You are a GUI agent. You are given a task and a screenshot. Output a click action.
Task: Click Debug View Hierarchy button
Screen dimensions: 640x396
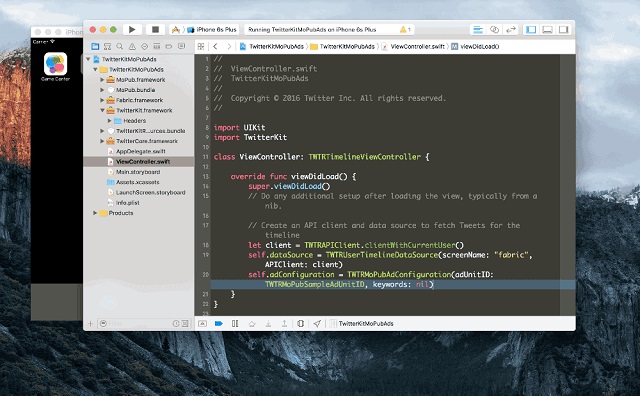[x=301, y=324]
